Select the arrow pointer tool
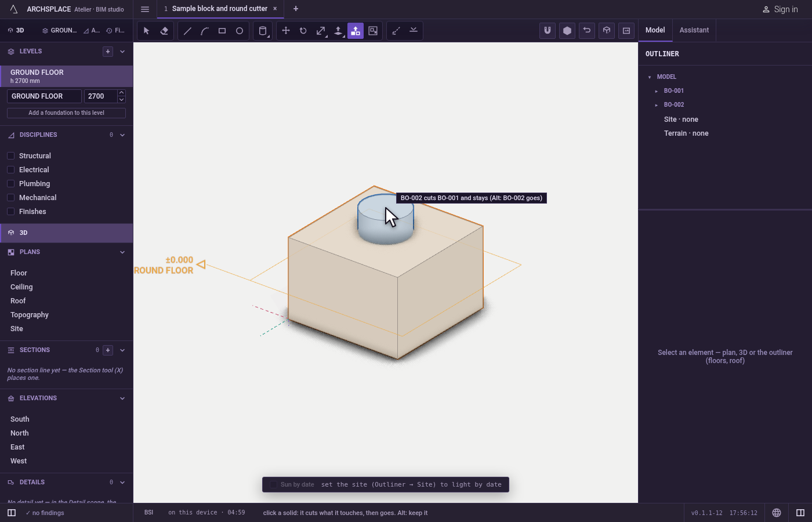Image resolution: width=812 pixels, height=522 pixels. [146, 31]
